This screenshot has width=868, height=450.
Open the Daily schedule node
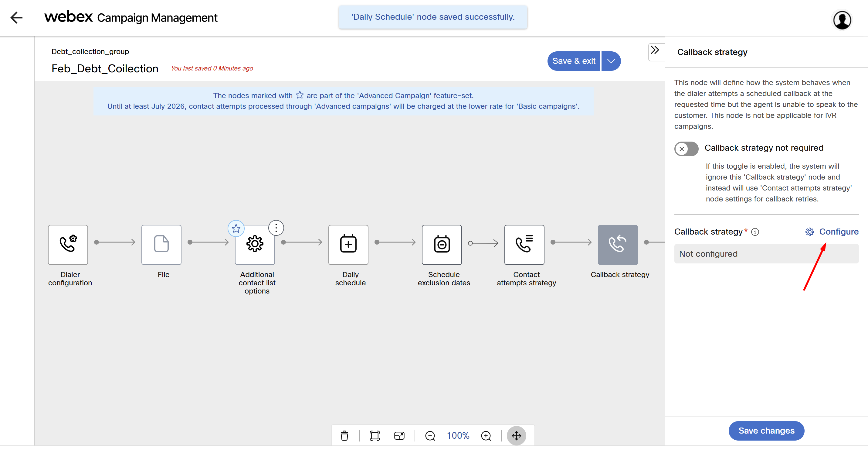[348, 245]
